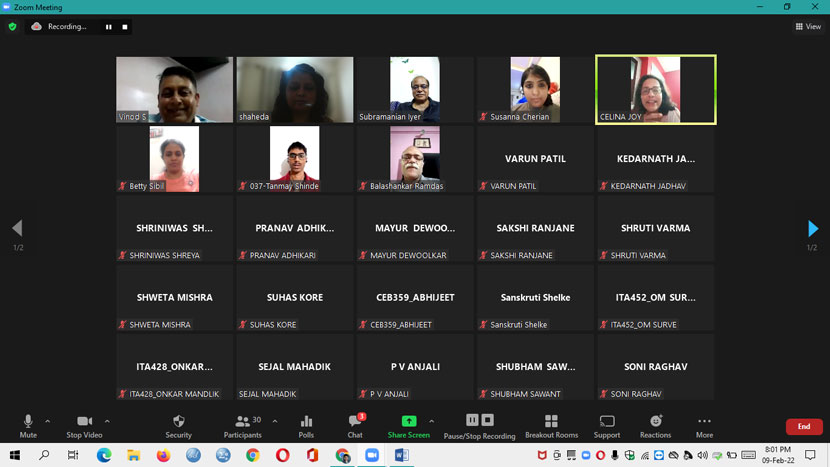Expand the arrow next to Participants
This screenshot has width=830, height=467.
coord(275,421)
